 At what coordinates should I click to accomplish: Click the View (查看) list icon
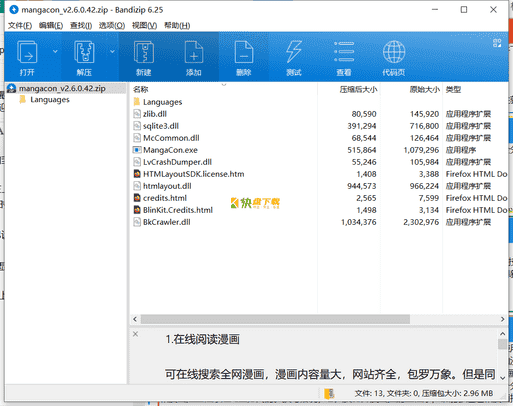344,52
